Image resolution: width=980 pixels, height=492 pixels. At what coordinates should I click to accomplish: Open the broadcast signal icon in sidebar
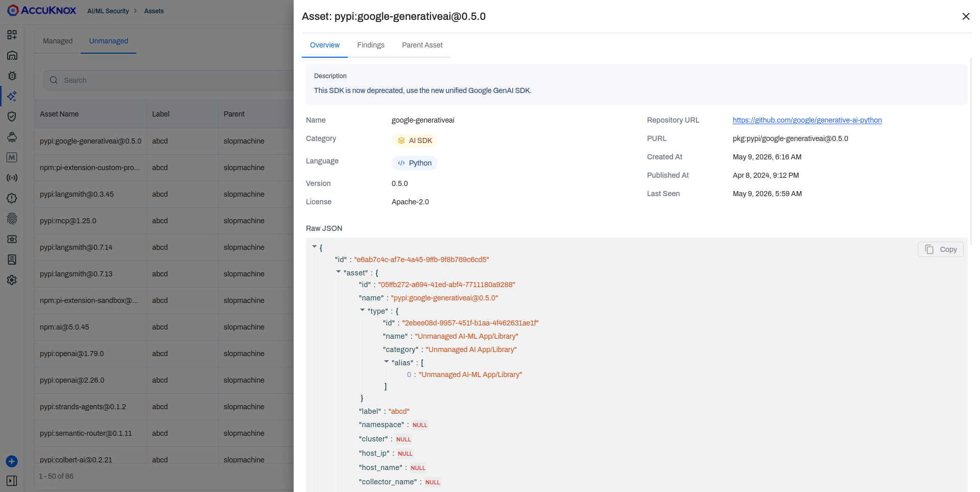(x=12, y=178)
